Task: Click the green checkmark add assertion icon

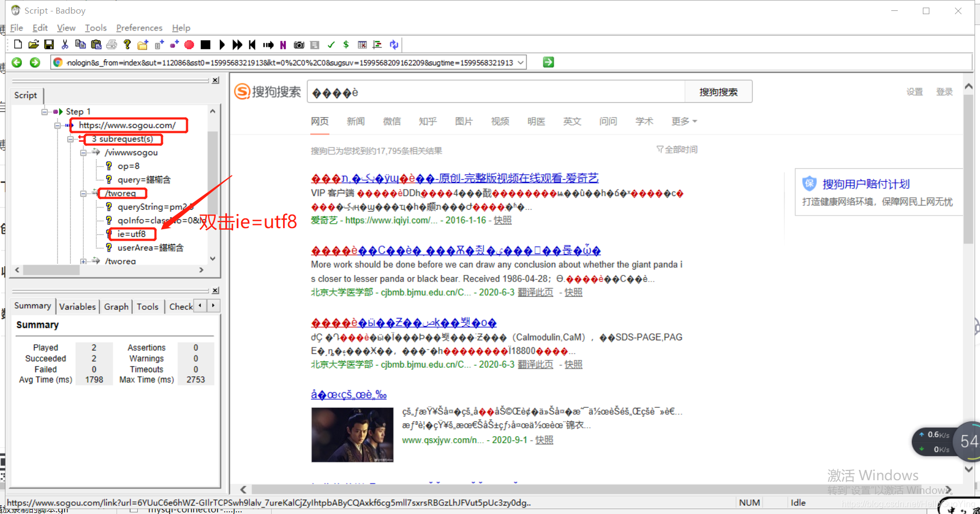Action: point(330,45)
